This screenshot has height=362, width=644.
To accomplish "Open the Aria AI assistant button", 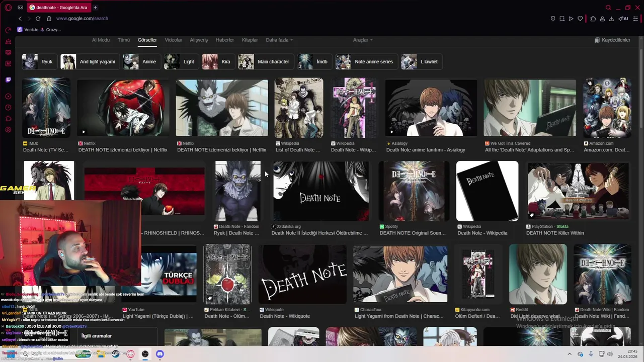I will (624, 19).
